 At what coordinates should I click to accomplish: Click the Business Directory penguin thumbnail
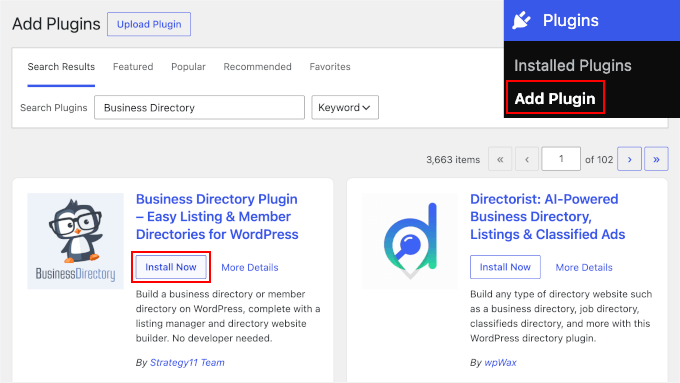pyautogui.click(x=75, y=241)
